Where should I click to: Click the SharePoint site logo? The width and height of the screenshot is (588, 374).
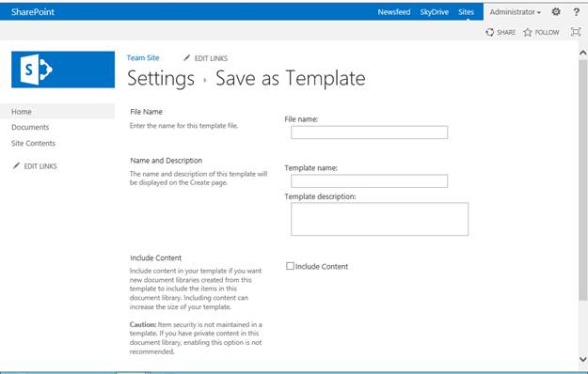(x=63, y=70)
